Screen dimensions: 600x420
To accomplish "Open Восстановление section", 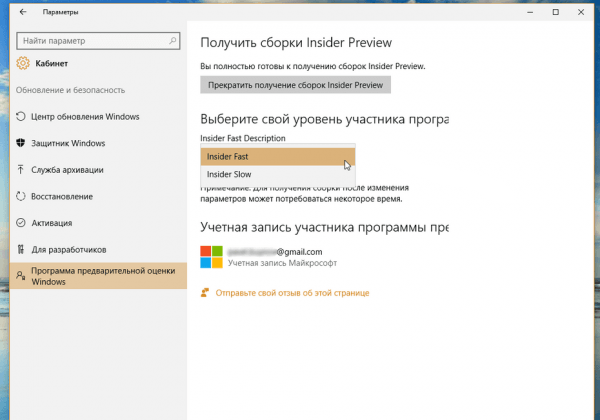I will [98, 196].
